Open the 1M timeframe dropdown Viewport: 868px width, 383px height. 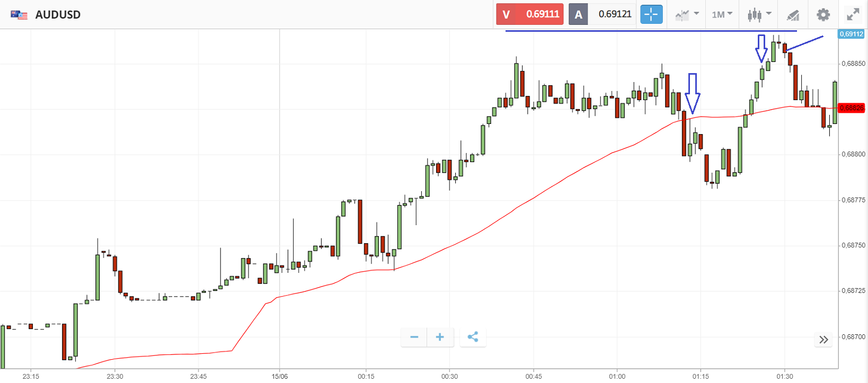coord(722,14)
